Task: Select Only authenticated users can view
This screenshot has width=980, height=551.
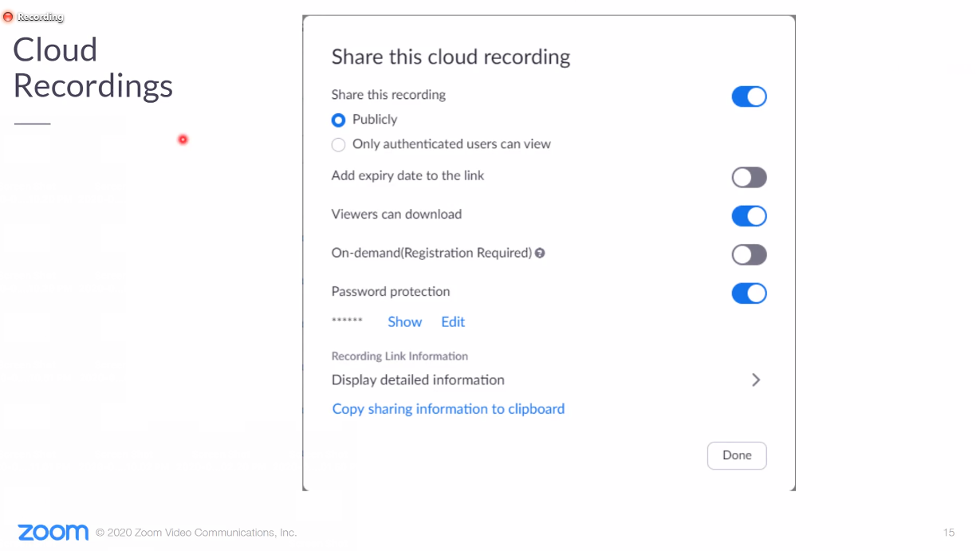Action: tap(338, 144)
